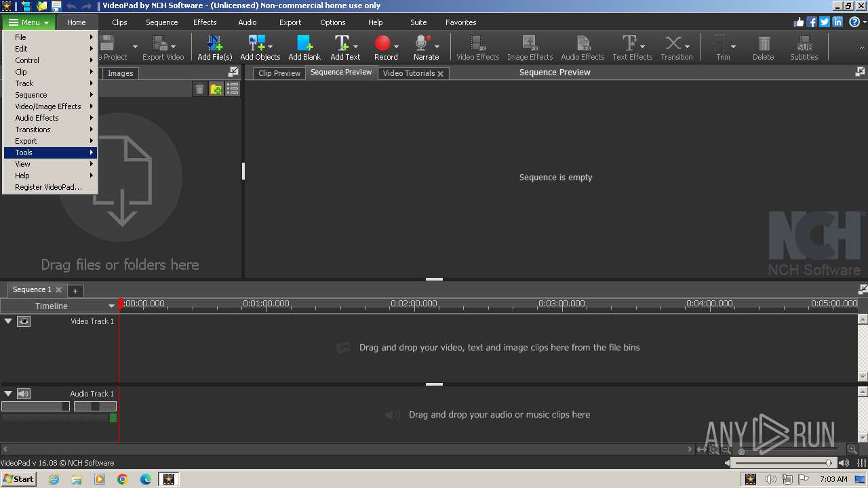Expand the Add Text dropdown arrow
This screenshot has height=488, width=868.
(355, 46)
